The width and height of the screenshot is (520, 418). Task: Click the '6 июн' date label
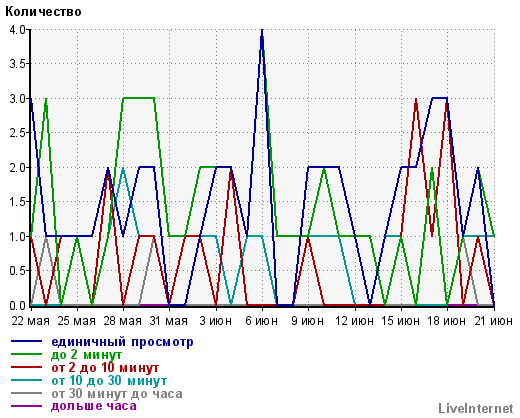pyautogui.click(x=262, y=321)
